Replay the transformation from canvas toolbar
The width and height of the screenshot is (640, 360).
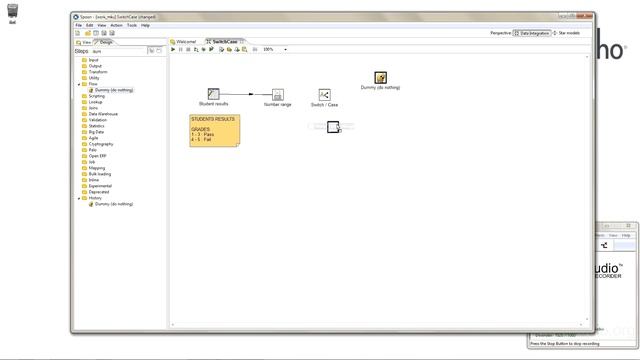(211, 49)
